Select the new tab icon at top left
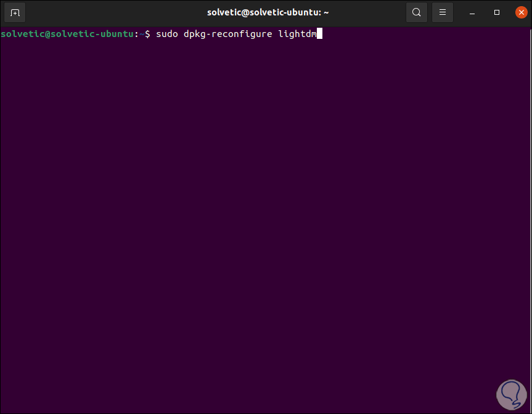Image resolution: width=532 pixels, height=414 pixels. 14,12
